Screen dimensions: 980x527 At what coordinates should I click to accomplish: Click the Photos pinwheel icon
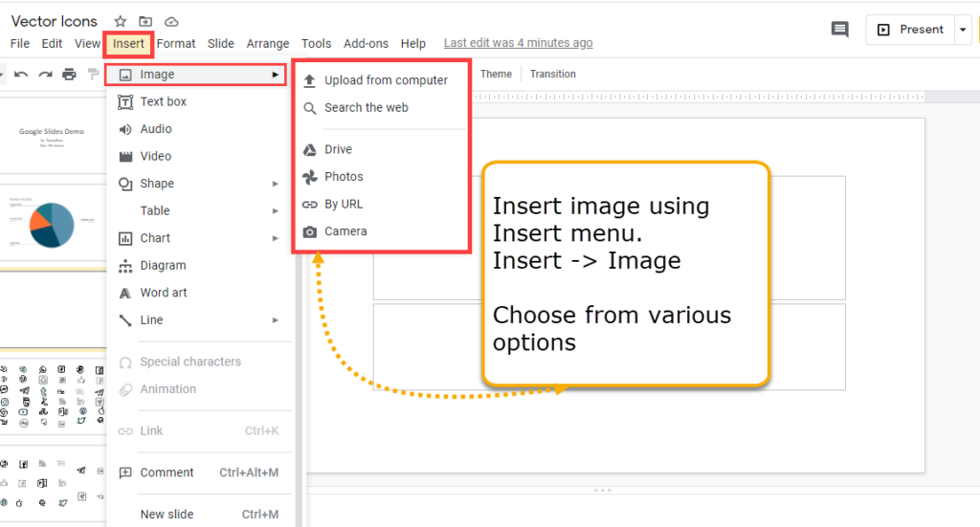point(309,177)
